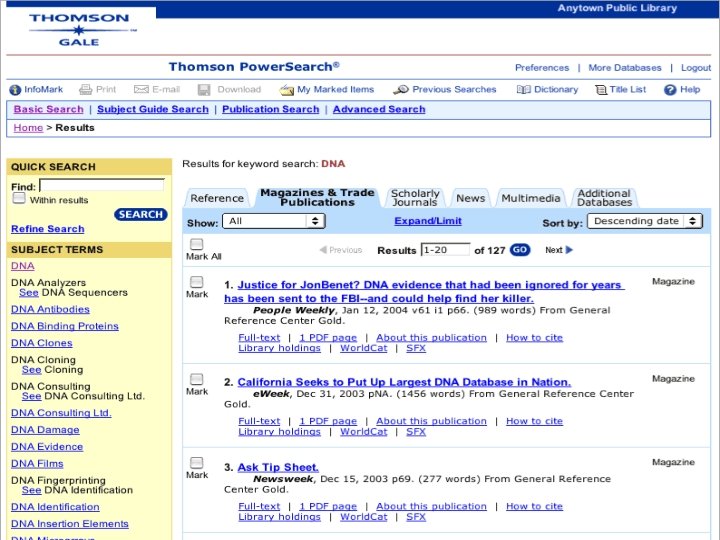Open California Seeks DNA Database article

pyautogui.click(x=404, y=382)
